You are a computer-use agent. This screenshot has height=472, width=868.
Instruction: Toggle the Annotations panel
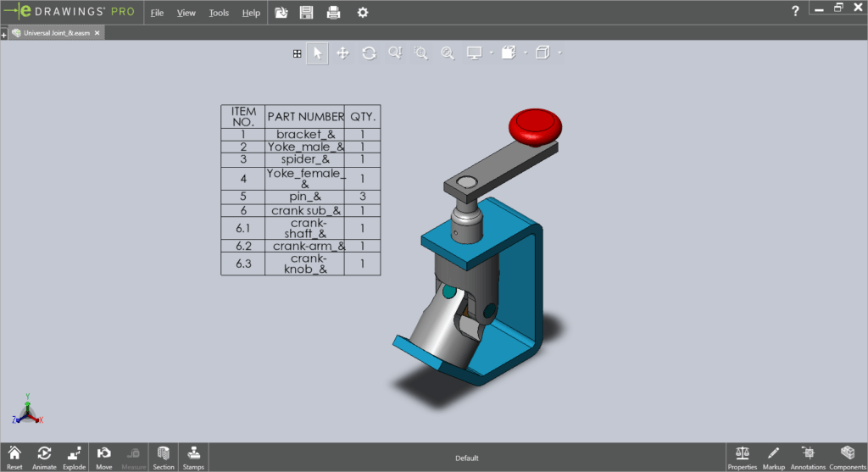[807, 458]
